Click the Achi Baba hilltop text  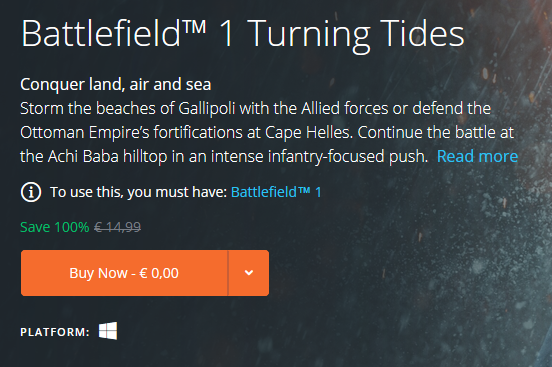pyautogui.click(x=108, y=156)
